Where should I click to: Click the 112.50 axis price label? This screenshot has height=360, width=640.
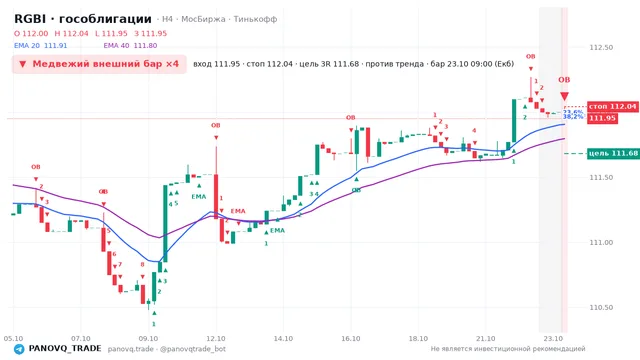[x=601, y=47]
